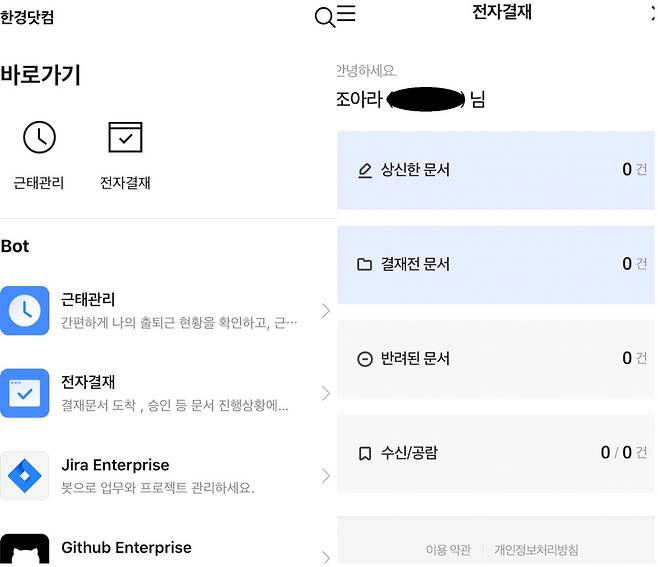The width and height of the screenshot is (658, 567).
Task: Click the minus circle icon beside 반려된 문서
Action: tap(365, 359)
